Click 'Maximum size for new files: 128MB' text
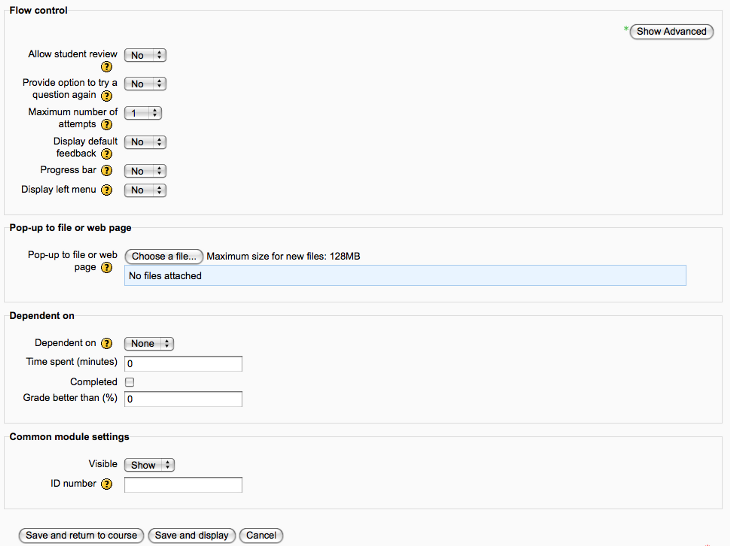The image size is (730, 546). 284,256
